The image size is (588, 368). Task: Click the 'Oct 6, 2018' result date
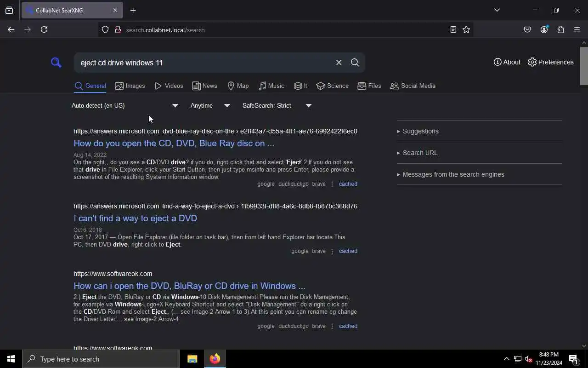click(88, 230)
